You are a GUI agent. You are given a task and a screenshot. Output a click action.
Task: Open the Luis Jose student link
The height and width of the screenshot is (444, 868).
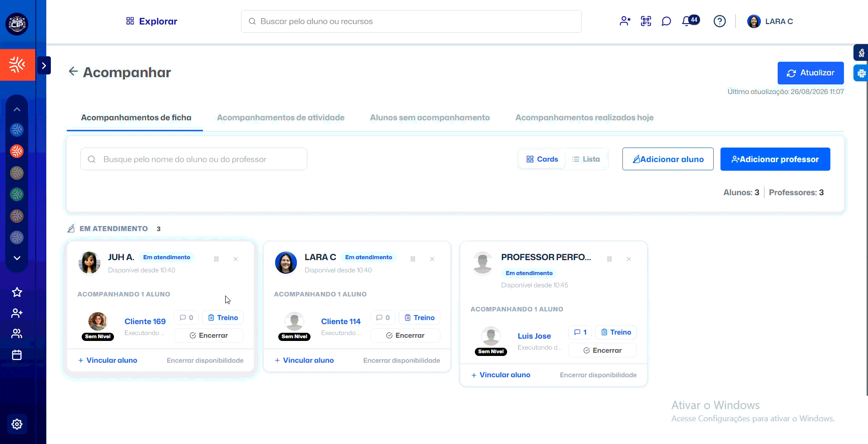[534, 336]
